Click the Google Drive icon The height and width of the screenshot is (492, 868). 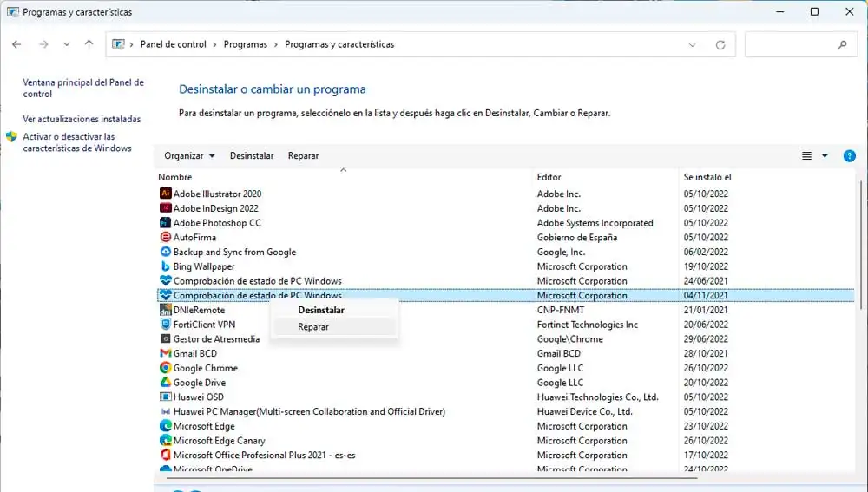pyautogui.click(x=165, y=383)
